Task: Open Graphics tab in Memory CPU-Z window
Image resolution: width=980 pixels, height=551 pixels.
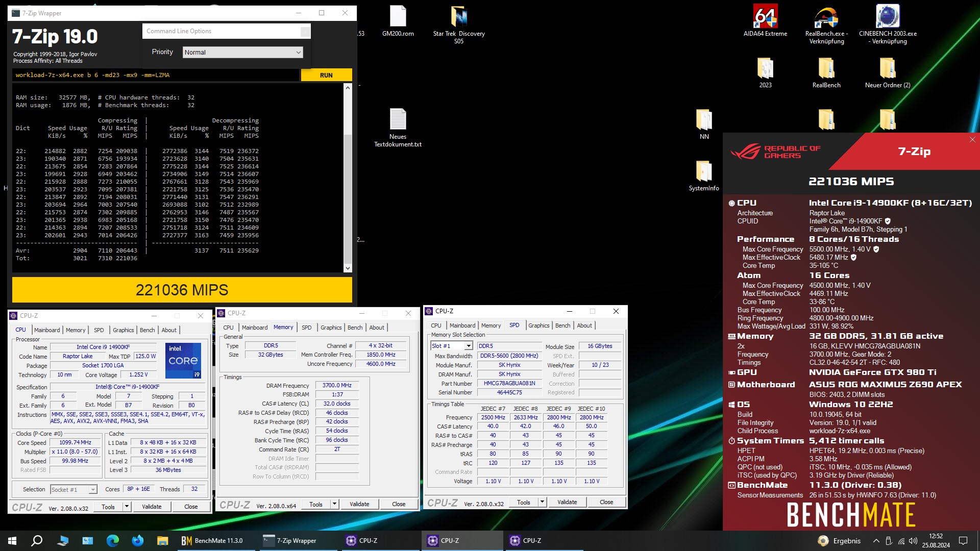Action: pyautogui.click(x=331, y=328)
